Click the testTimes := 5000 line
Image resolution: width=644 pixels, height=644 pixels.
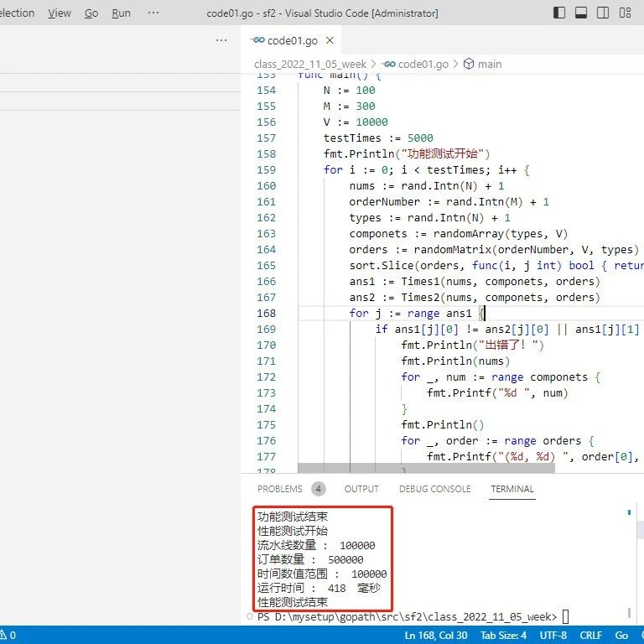coord(378,138)
